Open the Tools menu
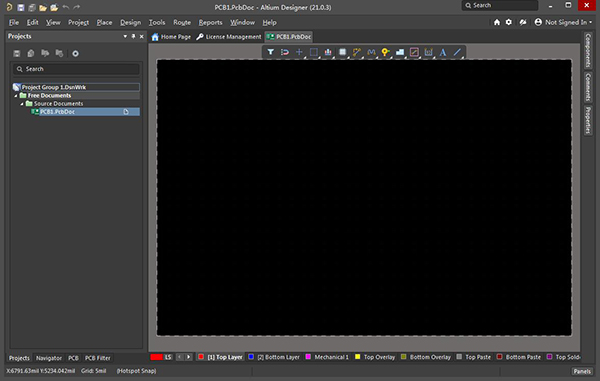The width and height of the screenshot is (600, 381). pos(157,23)
